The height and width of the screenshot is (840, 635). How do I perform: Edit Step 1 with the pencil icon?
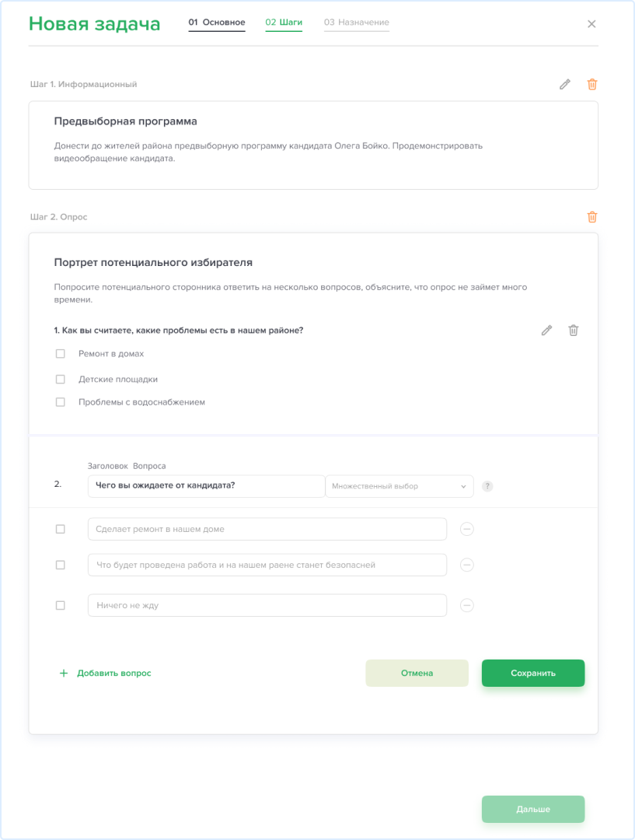point(565,84)
